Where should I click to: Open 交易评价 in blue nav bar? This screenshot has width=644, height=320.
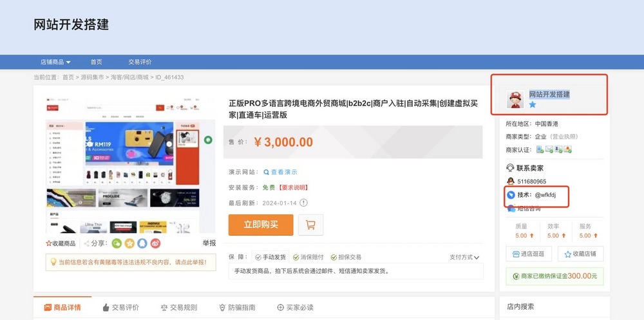[x=140, y=62]
